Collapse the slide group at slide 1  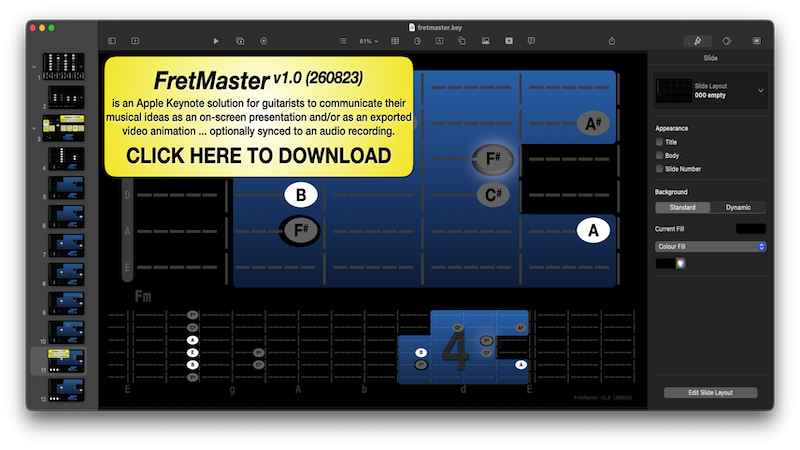(34, 67)
